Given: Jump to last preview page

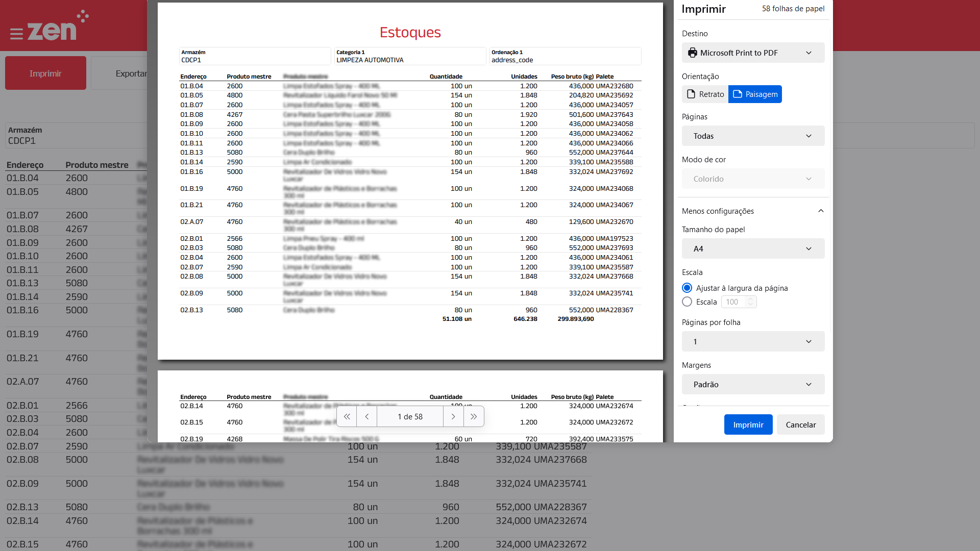Looking at the screenshot, I should 474,417.
